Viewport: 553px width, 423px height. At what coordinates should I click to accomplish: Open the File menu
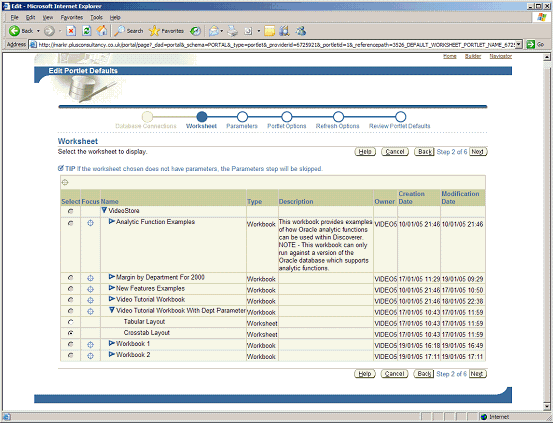(14, 17)
